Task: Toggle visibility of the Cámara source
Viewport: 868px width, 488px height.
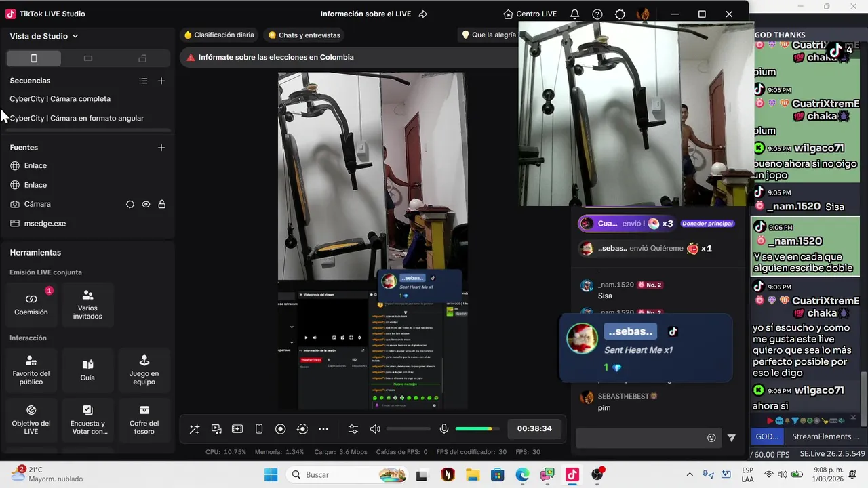Action: point(146,204)
